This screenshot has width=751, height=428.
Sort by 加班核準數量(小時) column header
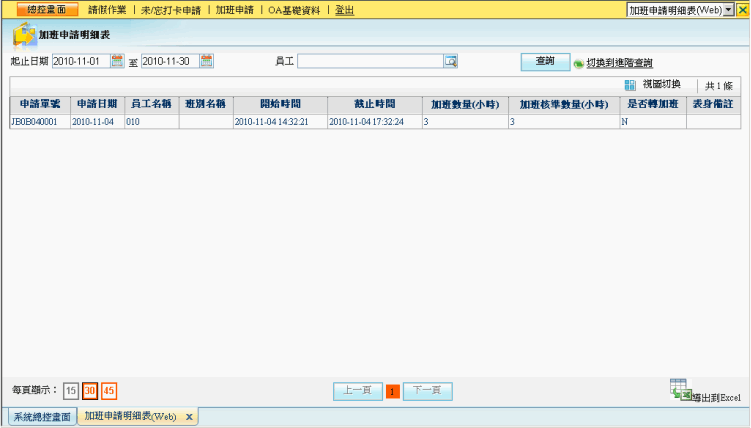click(x=564, y=104)
